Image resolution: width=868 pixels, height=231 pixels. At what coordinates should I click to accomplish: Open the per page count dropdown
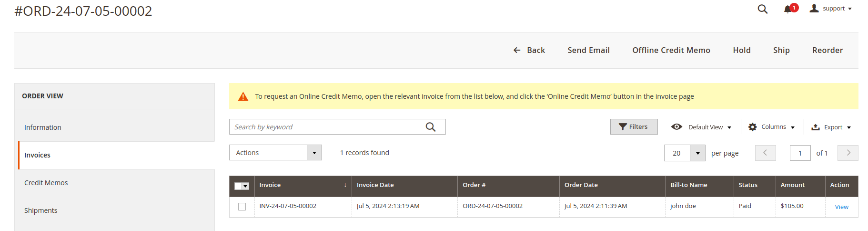pos(697,153)
